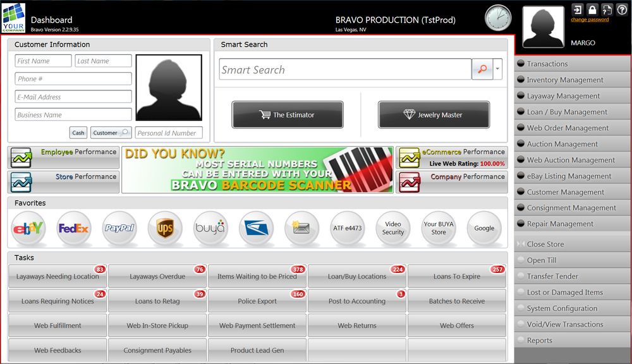The image size is (632, 364).
Task: Click the UPS shield icon in Favorites
Action: pyautogui.click(x=164, y=227)
